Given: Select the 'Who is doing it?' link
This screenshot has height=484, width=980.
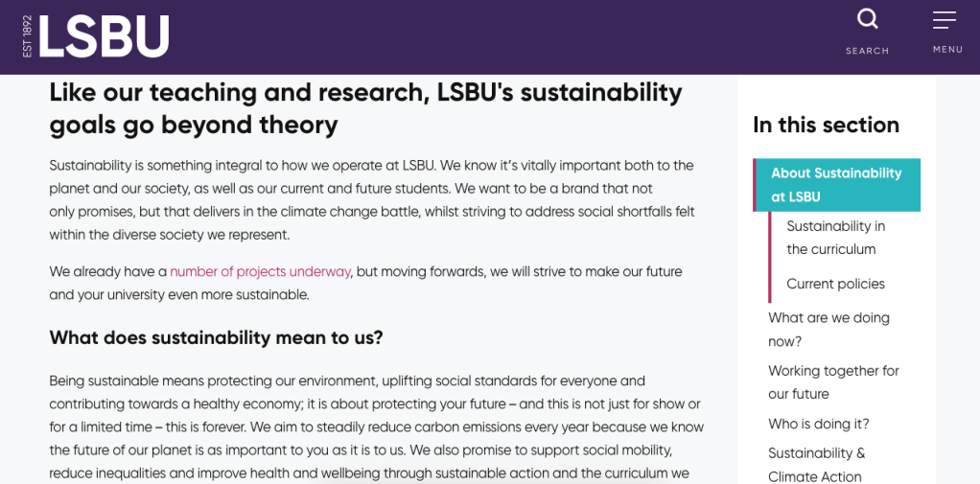Looking at the screenshot, I should 818,424.
